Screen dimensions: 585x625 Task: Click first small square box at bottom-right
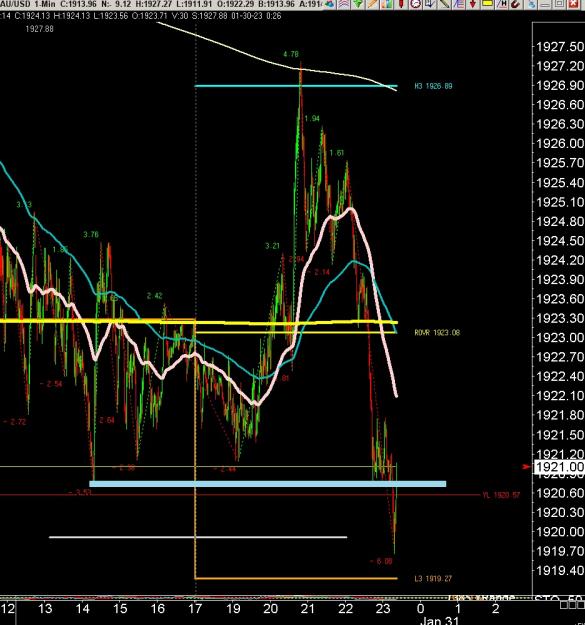coord(563,605)
